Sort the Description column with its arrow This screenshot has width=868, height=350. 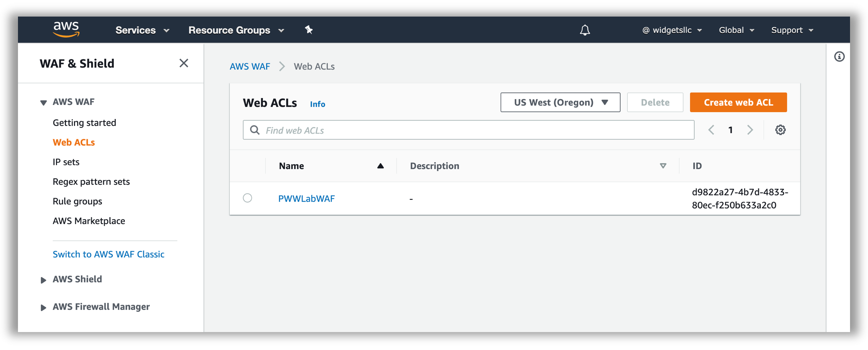point(663,166)
